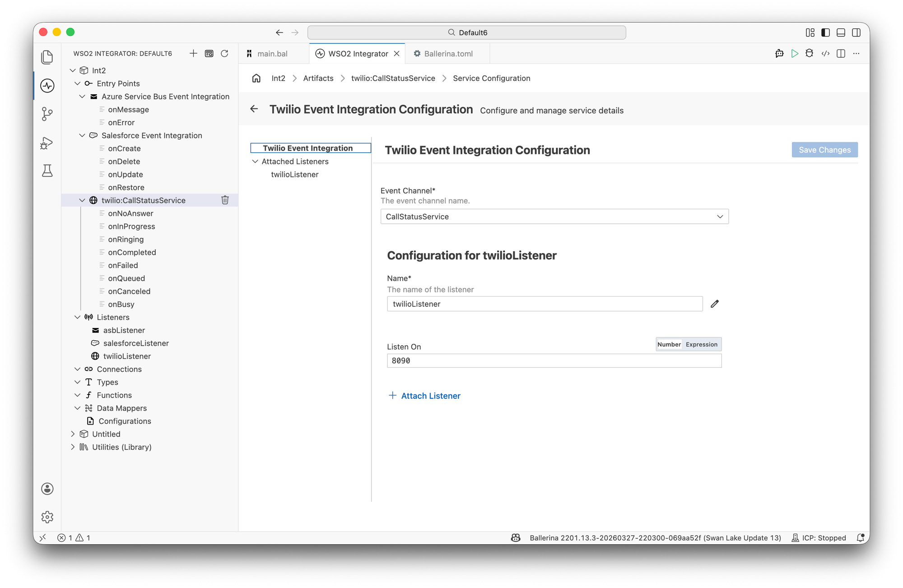Collapse Entry Points section
The image size is (903, 588).
78,83
